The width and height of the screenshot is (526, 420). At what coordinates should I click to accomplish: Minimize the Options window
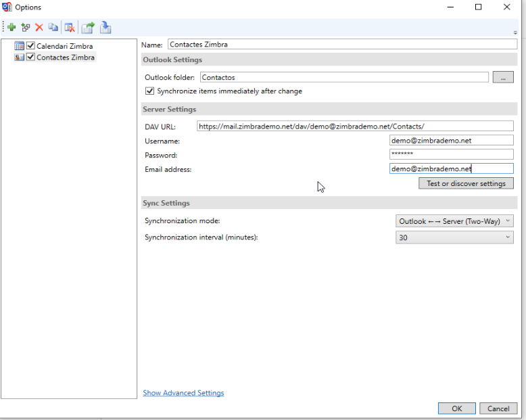tap(450, 7)
